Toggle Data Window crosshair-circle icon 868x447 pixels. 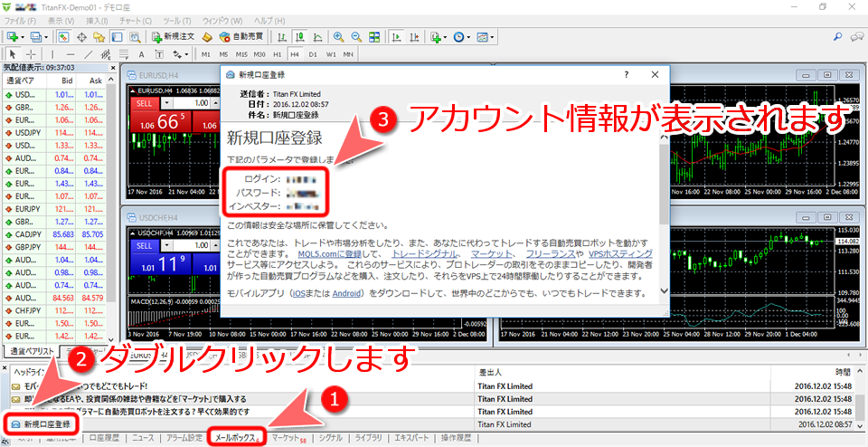(x=81, y=37)
